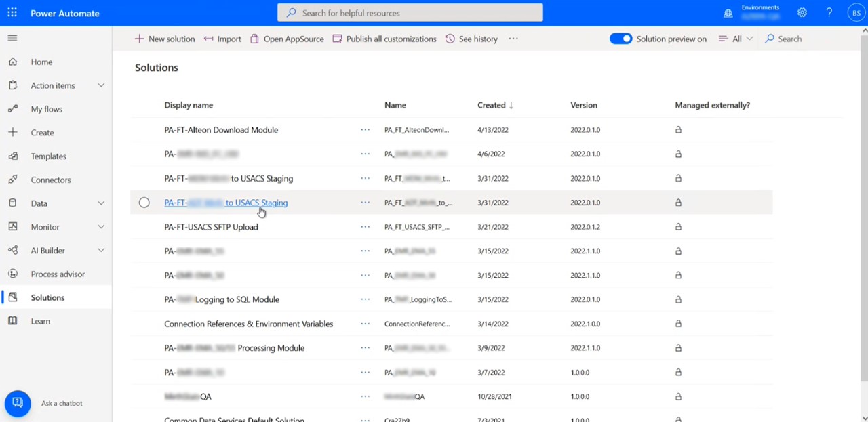The width and height of the screenshot is (868, 422).
Task: Click Publish all customizations
Action: (x=384, y=39)
